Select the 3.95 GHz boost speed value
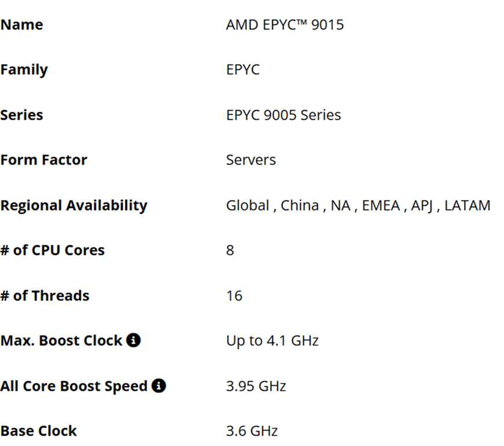504x446 pixels. click(x=256, y=386)
